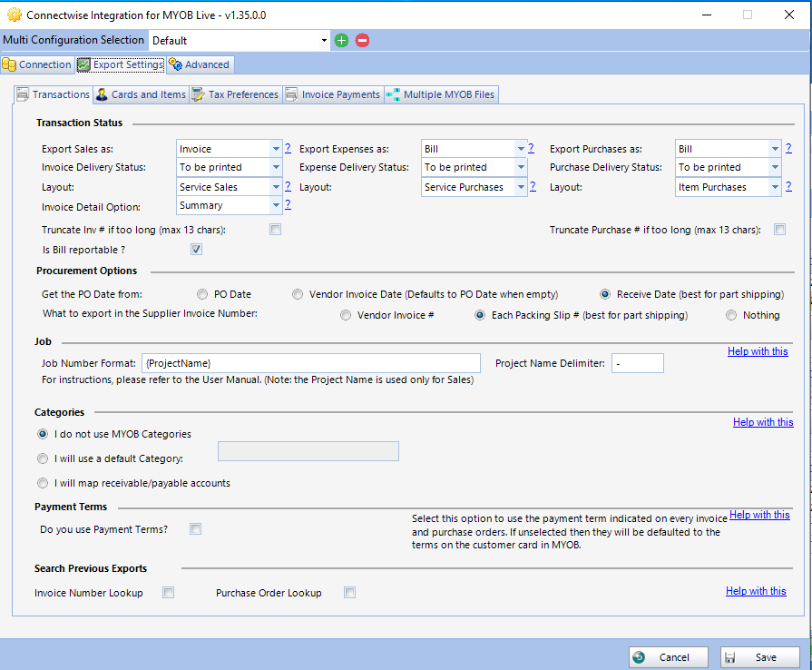The width and height of the screenshot is (812, 670).
Task: Click the Multiple MYOB Files icon
Action: pyautogui.click(x=393, y=94)
